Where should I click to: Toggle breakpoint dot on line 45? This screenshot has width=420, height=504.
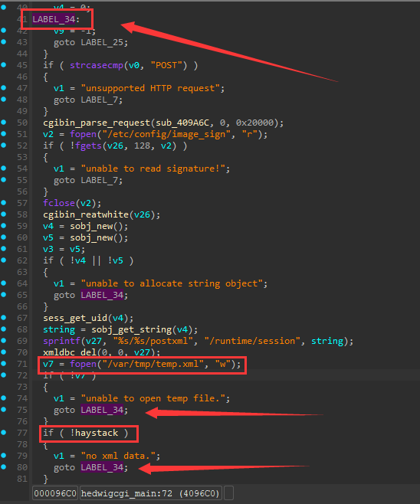(x=4, y=64)
